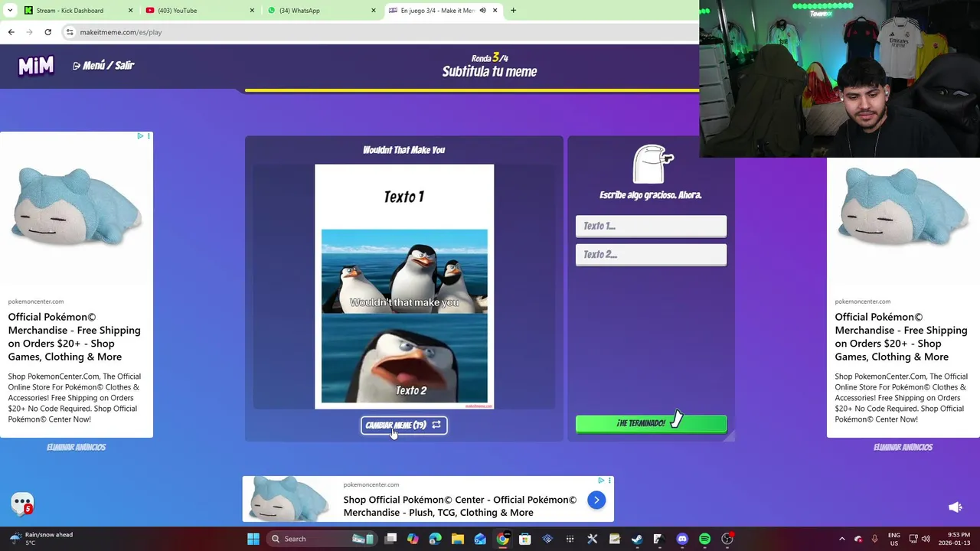
Task: Go back in the browser
Action: (x=11, y=32)
